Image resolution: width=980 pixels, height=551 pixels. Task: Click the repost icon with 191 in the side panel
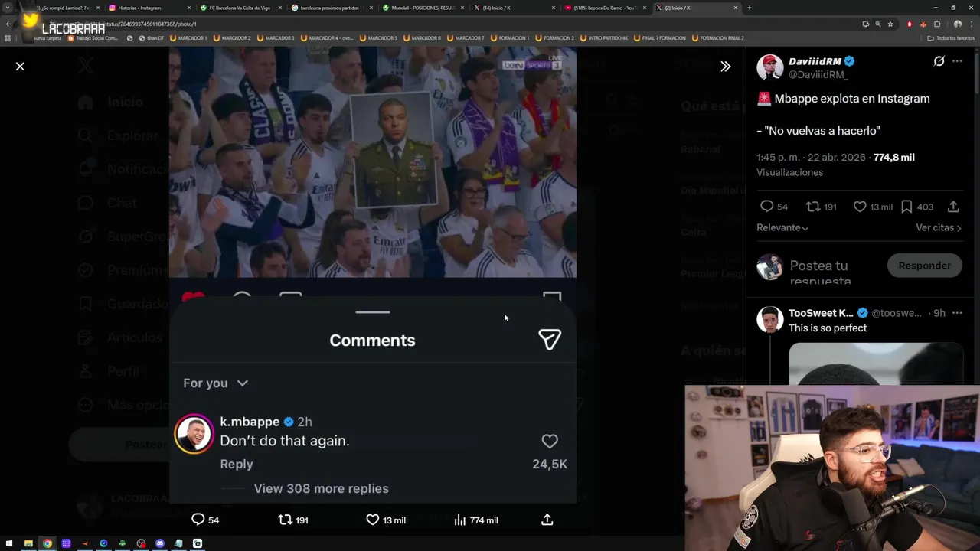click(821, 207)
